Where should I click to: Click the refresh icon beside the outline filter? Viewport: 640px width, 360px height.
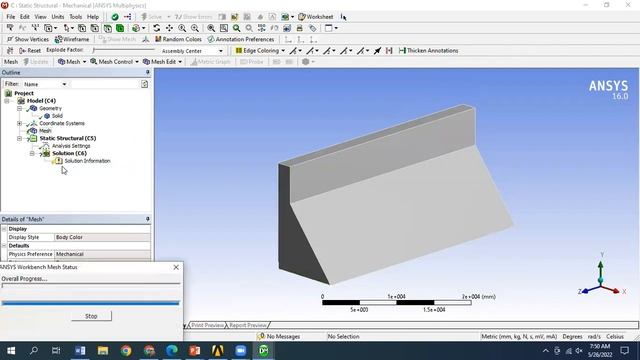click(144, 84)
